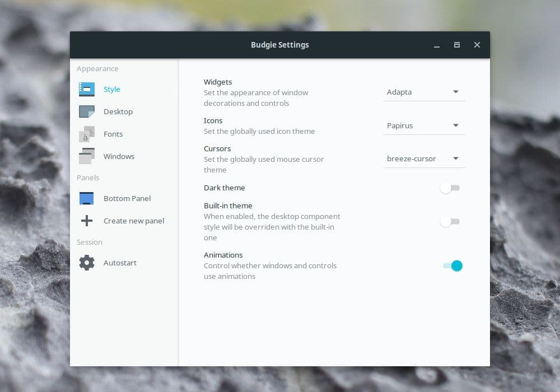Open the Fonts settings page
The image size is (560, 392).
coord(124,134)
